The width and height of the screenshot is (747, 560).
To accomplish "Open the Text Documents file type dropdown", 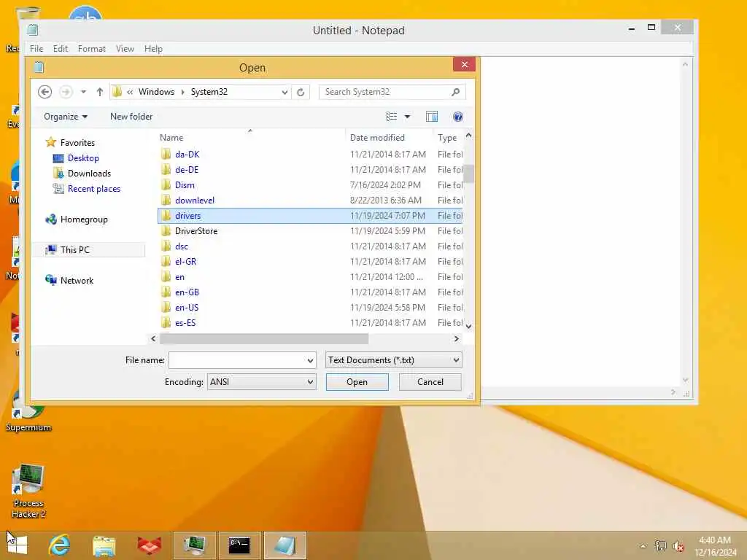I will (393, 360).
